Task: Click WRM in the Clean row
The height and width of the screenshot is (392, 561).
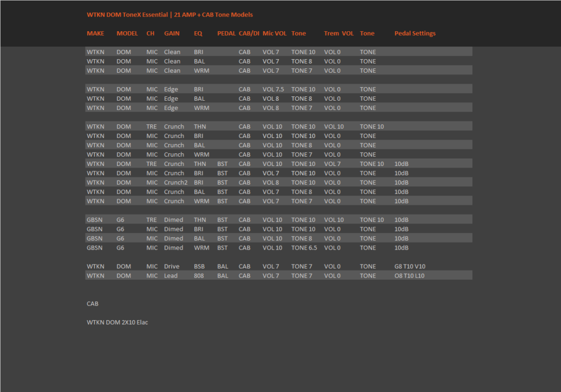Action: (202, 71)
